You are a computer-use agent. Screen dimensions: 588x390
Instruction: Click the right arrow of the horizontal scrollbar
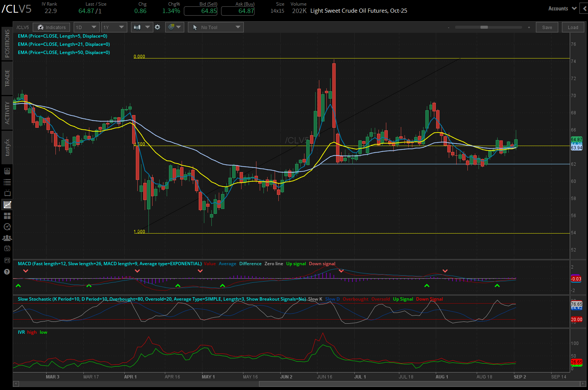tap(583, 384)
